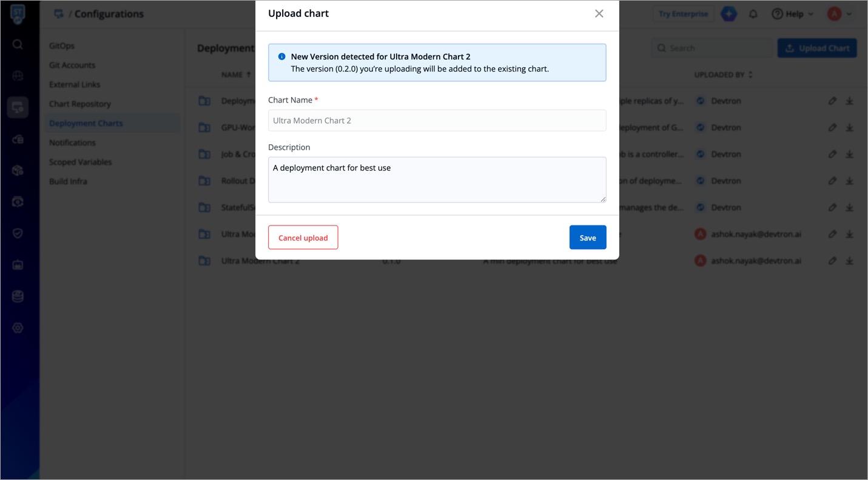Download the last Ultra Modern Chart 2
The height and width of the screenshot is (480, 868).
(x=849, y=261)
